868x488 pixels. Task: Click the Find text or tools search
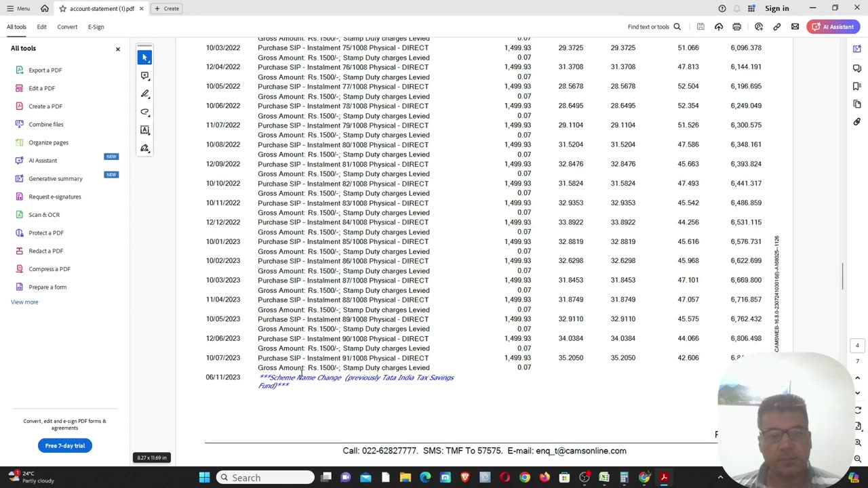tap(654, 27)
